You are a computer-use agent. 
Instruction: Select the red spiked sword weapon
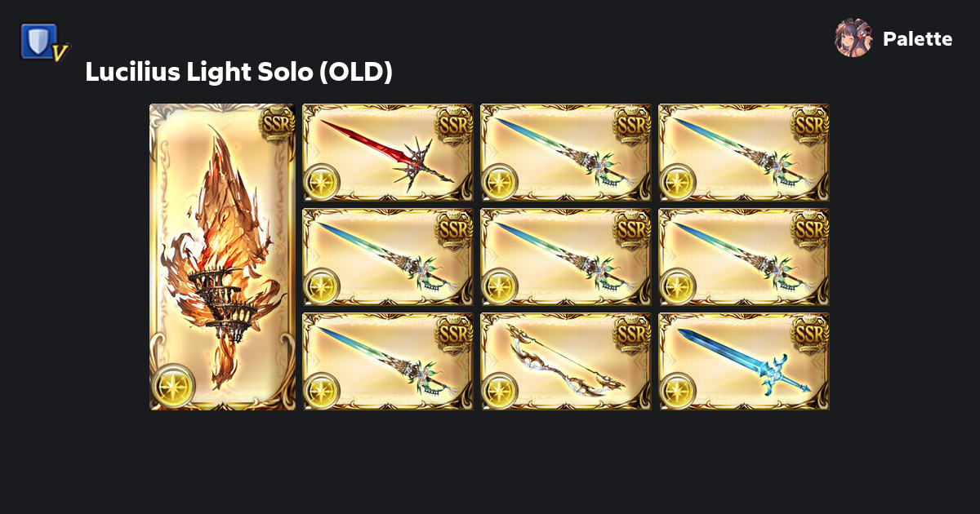tap(389, 153)
